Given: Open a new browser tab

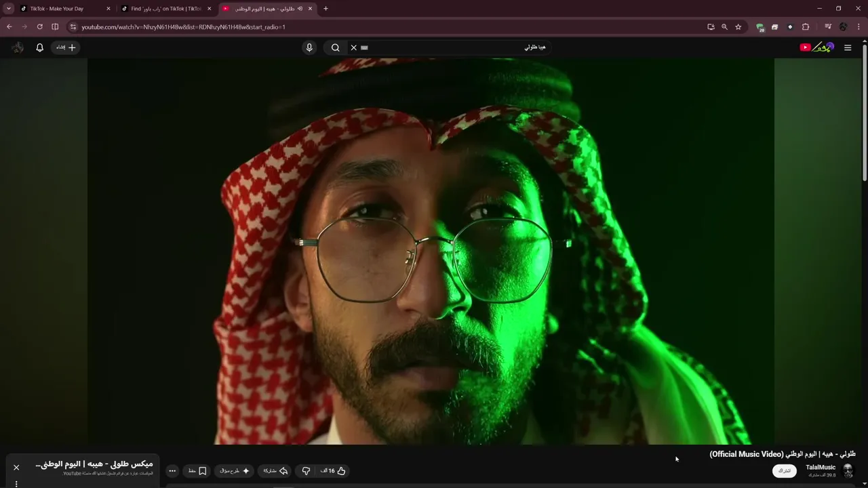Looking at the screenshot, I should pyautogui.click(x=325, y=9).
